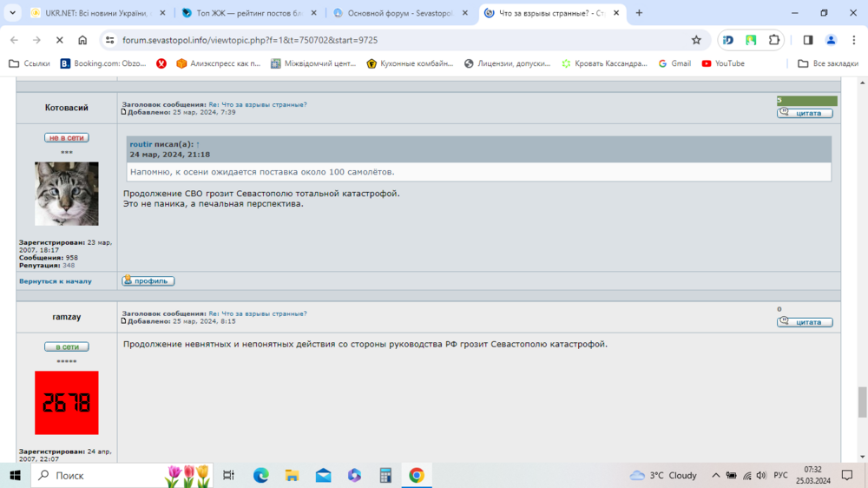Image resolution: width=868 pixels, height=488 pixels.
Task: Open the Mail app on taskbar
Action: tap(323, 475)
